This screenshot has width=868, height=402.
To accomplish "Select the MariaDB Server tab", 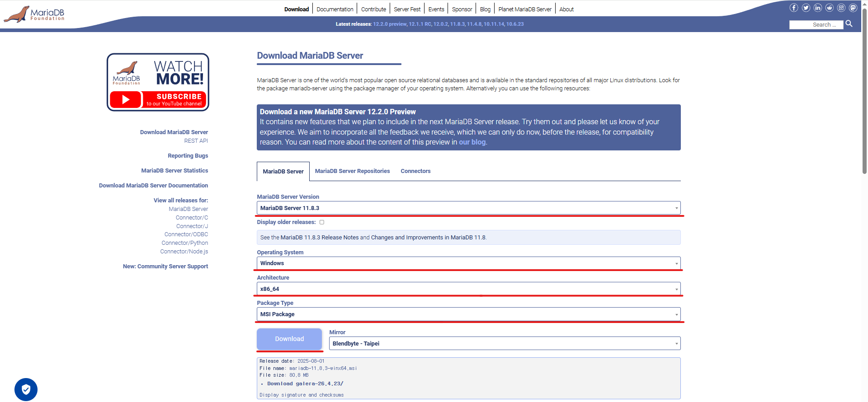I will tap(283, 171).
